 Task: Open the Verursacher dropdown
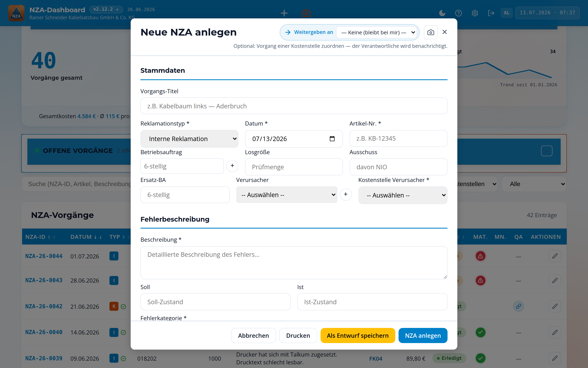coord(286,195)
